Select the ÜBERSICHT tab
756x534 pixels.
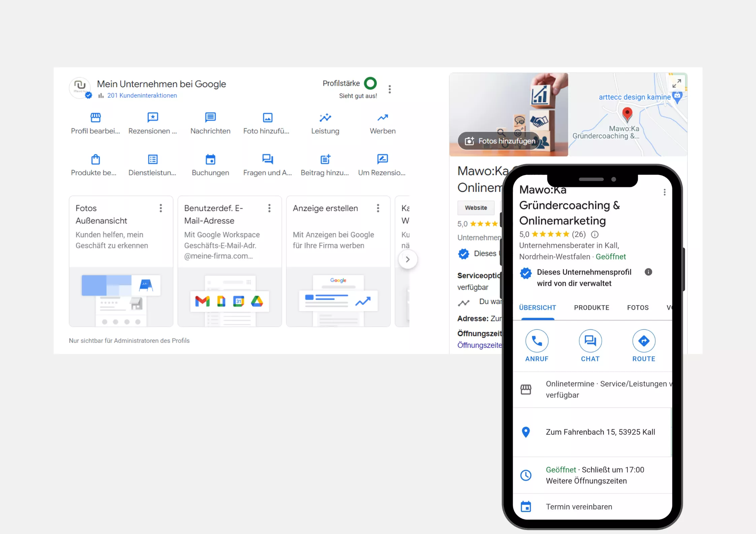click(537, 308)
